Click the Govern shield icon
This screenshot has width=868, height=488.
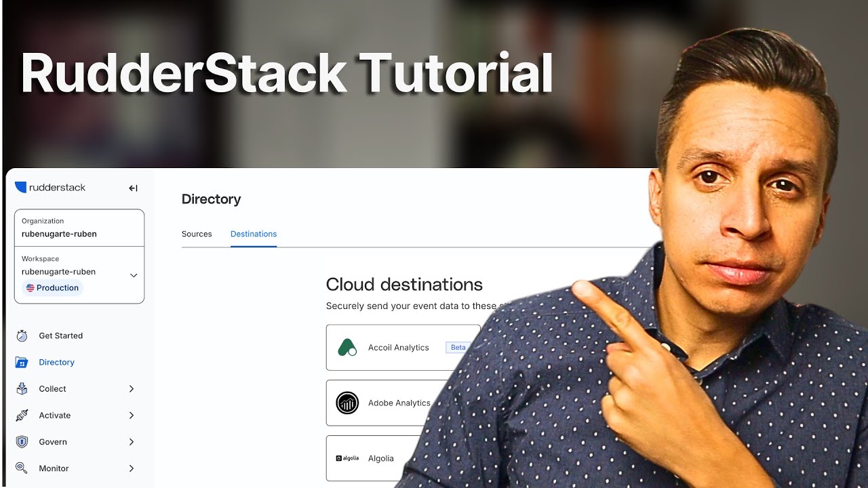(22, 442)
